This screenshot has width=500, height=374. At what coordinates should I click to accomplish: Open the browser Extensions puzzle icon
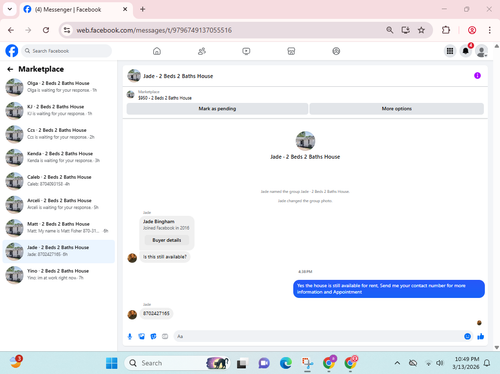click(x=446, y=30)
